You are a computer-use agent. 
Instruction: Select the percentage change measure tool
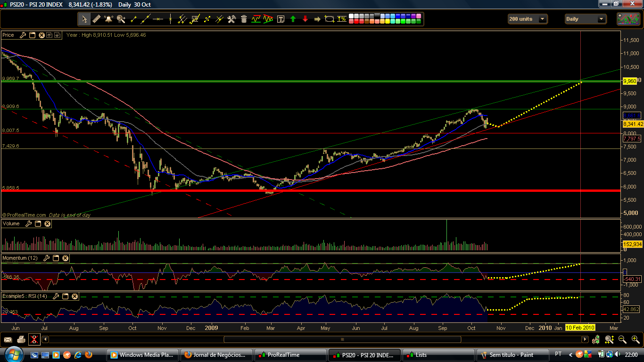coord(342,19)
